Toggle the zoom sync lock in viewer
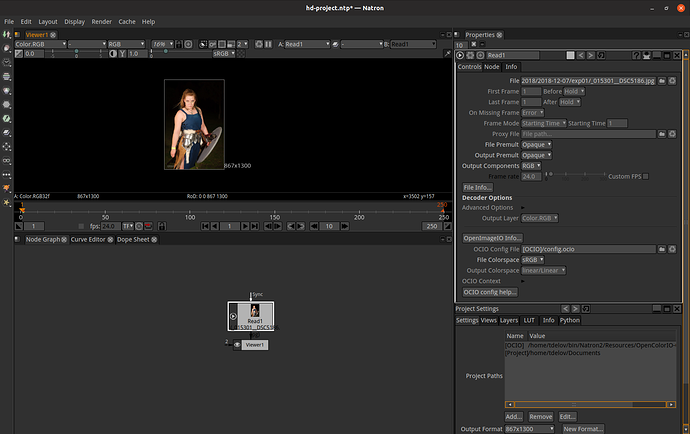 click(179, 44)
